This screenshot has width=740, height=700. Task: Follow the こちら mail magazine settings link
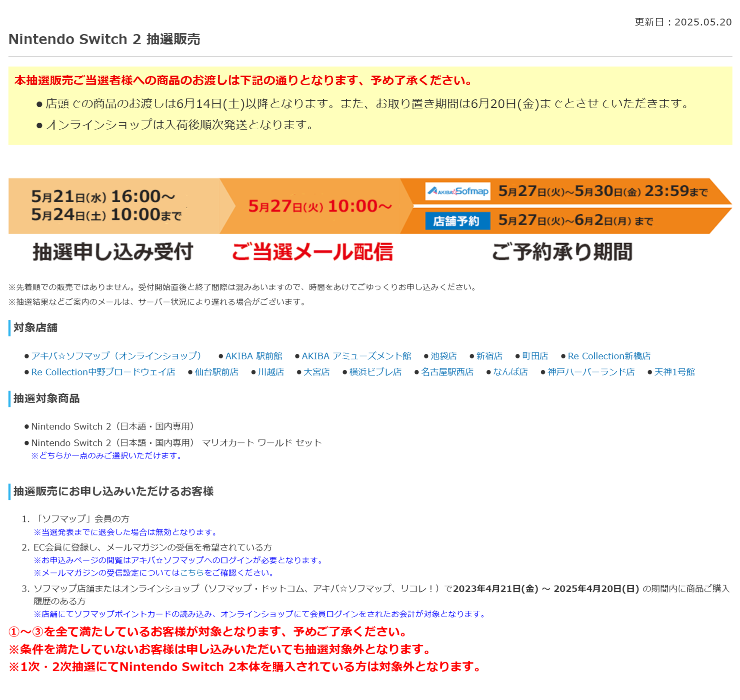[192, 573]
